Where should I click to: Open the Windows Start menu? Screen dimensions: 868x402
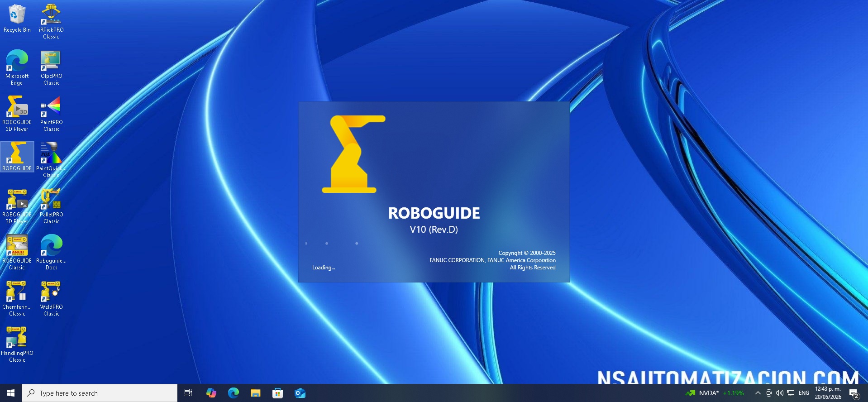(x=11, y=393)
